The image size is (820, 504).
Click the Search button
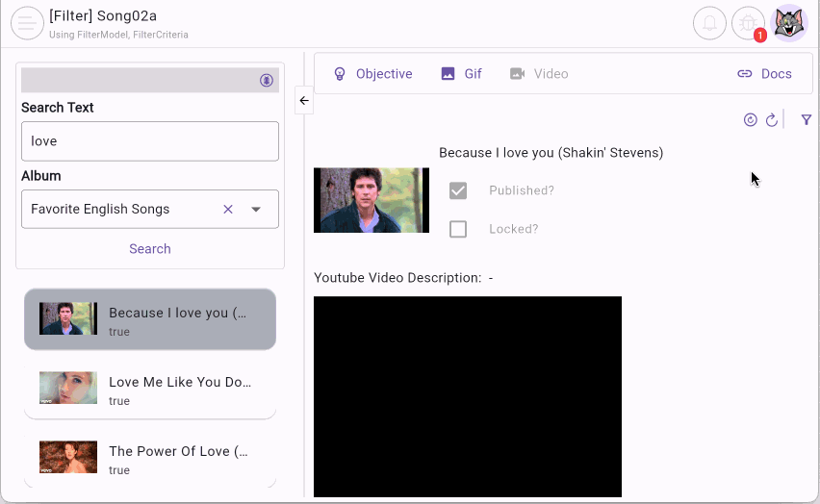tap(150, 249)
